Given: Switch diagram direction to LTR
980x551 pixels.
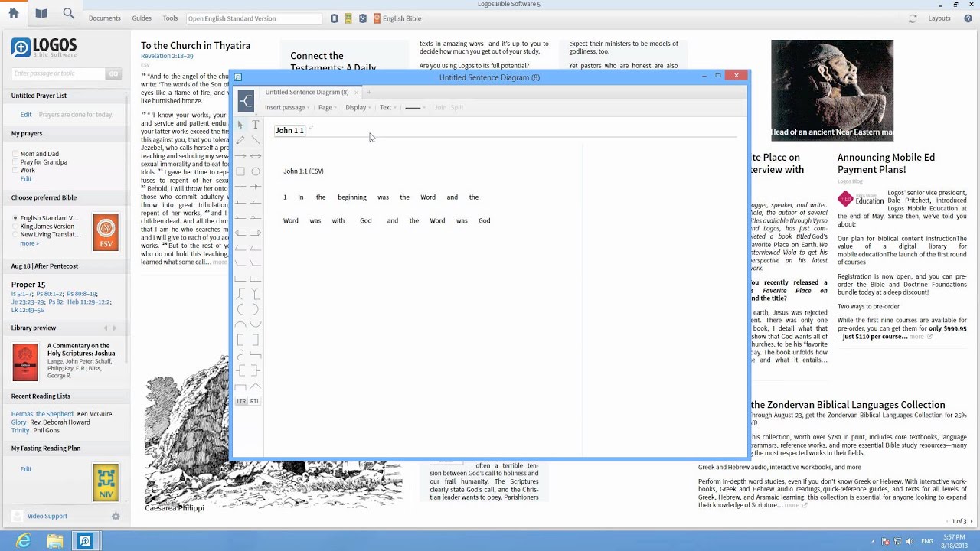Looking at the screenshot, I should point(241,401).
